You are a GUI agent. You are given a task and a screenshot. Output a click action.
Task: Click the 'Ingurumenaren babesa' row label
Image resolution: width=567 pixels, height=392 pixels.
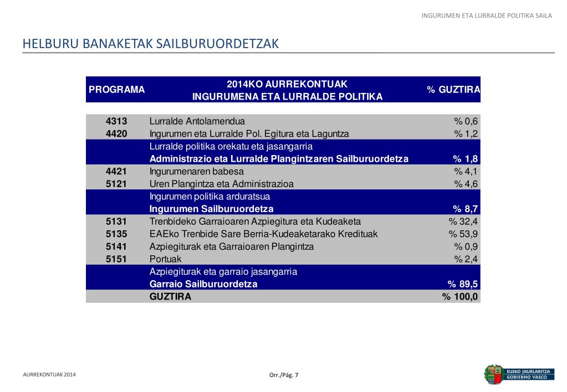click(197, 171)
